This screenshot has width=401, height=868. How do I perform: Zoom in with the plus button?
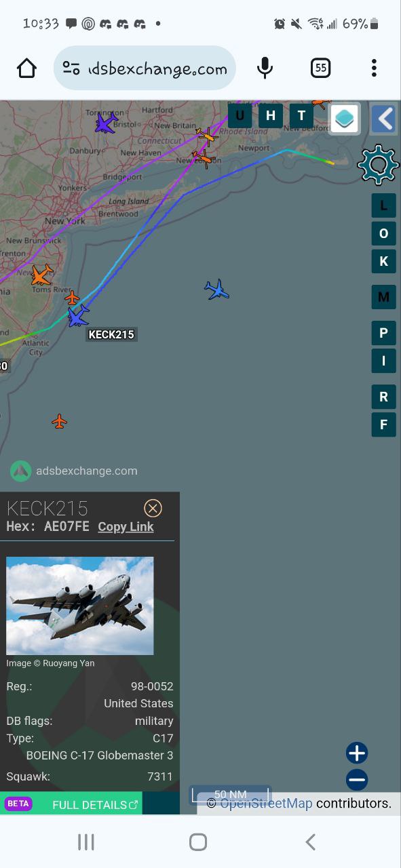[x=357, y=753]
